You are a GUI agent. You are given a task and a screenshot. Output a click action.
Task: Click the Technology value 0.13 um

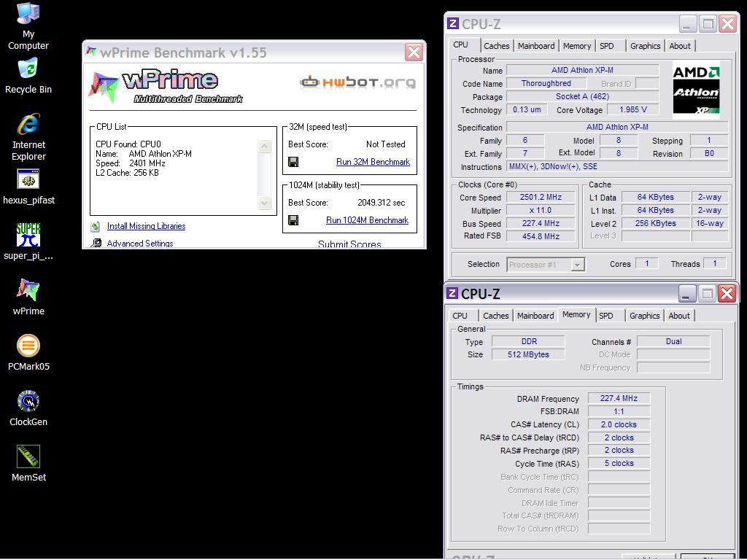coord(527,109)
